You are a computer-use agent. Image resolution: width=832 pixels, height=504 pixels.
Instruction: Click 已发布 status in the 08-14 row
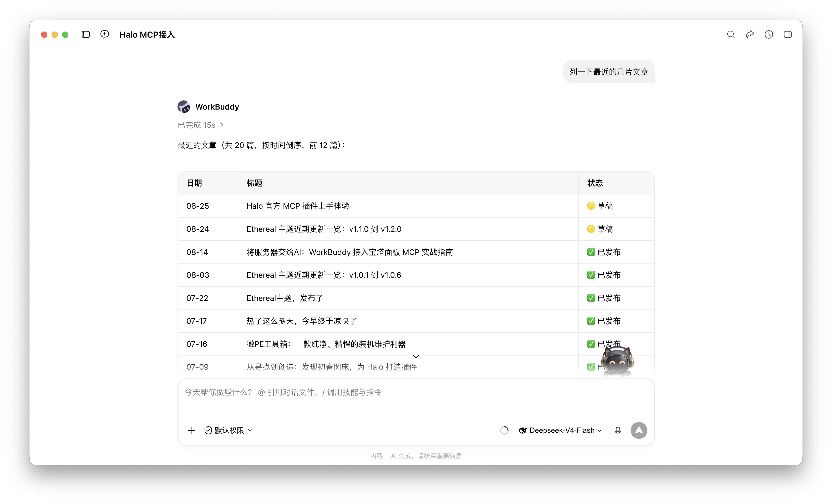(x=604, y=252)
